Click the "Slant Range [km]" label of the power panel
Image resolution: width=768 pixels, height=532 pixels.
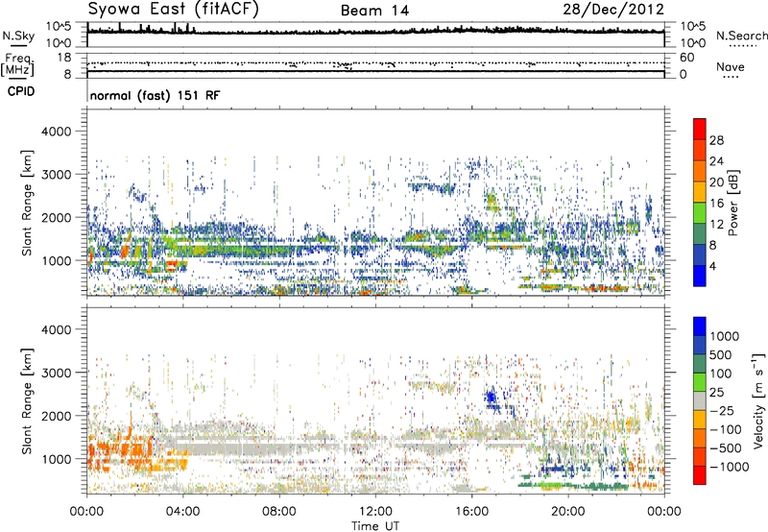27,203
